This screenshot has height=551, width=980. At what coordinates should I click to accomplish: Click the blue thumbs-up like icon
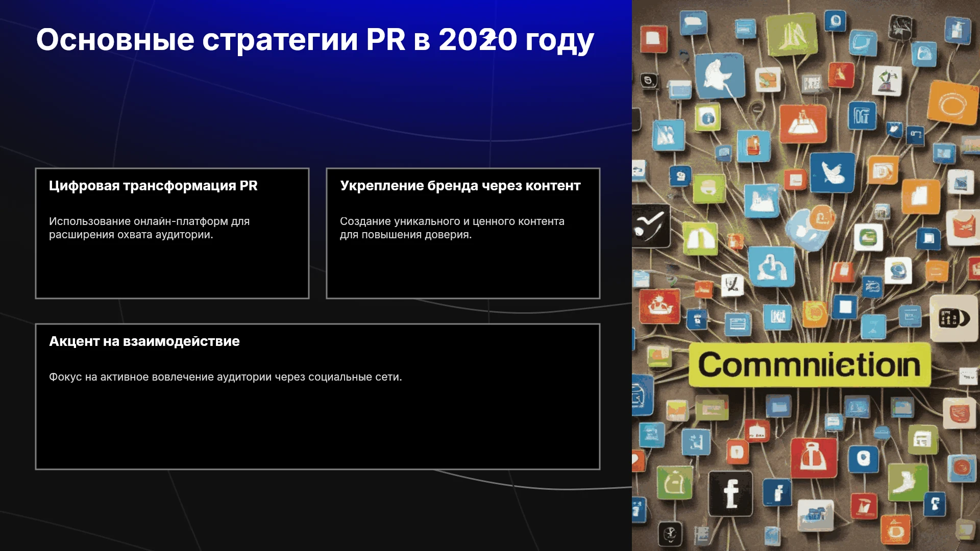click(771, 266)
